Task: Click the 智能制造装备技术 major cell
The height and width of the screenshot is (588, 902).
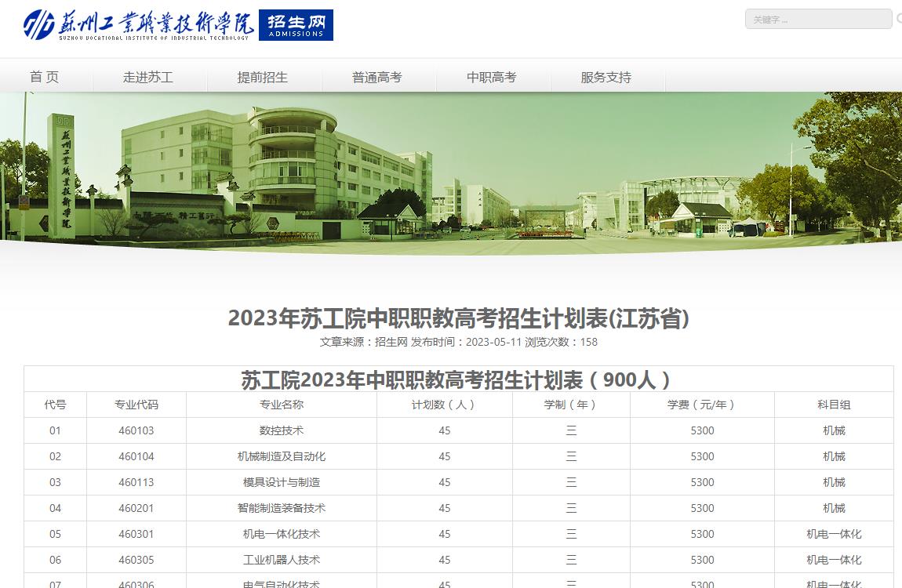Action: tap(282, 508)
